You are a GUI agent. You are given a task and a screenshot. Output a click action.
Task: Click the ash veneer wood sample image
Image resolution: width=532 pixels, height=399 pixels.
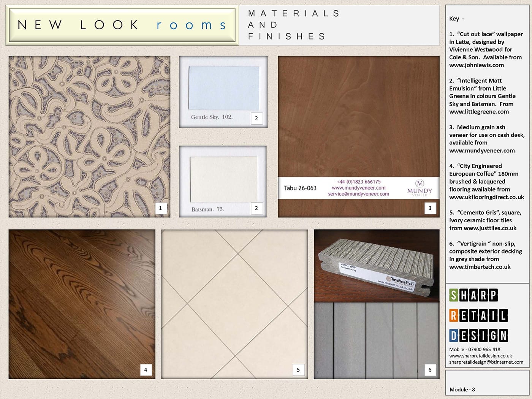[358, 137]
